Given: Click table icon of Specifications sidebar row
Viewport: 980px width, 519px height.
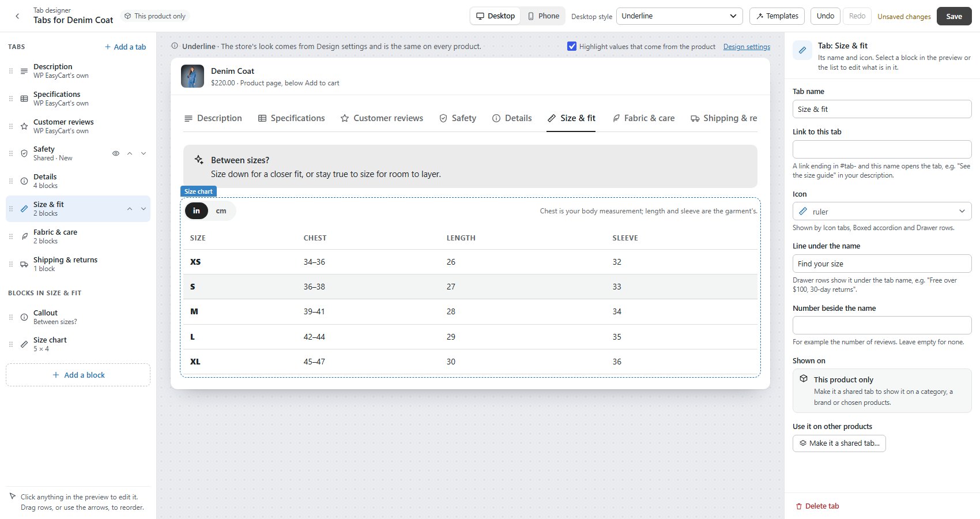Looking at the screenshot, I should 24,99.
